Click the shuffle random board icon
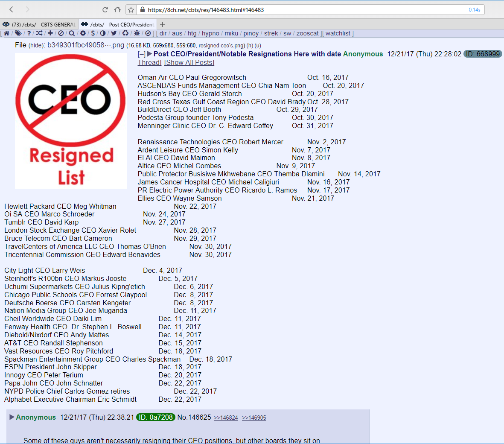Screen dimensions: 504x444 [x=39, y=33]
